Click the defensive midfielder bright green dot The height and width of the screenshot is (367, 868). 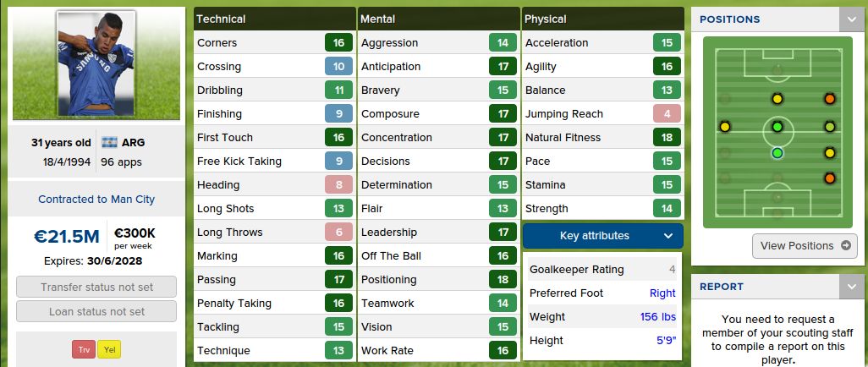[x=777, y=153]
